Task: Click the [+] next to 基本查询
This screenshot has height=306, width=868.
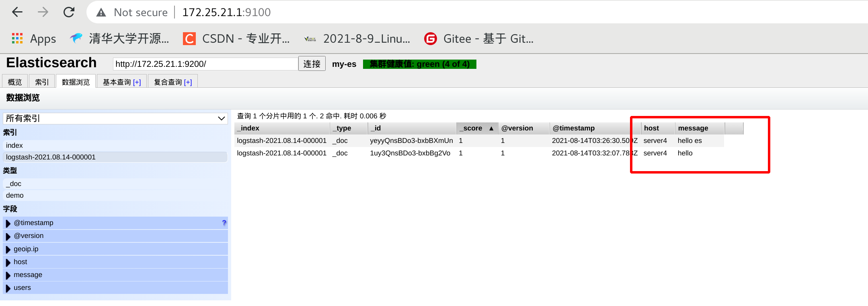Action: [137, 82]
